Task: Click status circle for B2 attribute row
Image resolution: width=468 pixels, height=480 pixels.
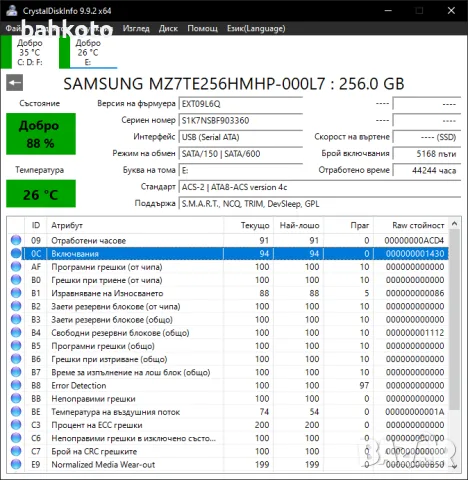Action: [16, 306]
